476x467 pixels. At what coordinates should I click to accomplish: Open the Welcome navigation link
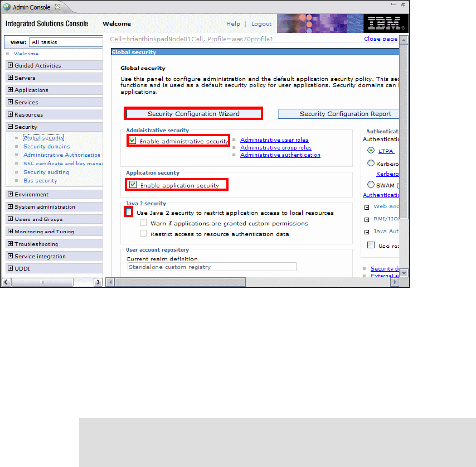click(26, 54)
